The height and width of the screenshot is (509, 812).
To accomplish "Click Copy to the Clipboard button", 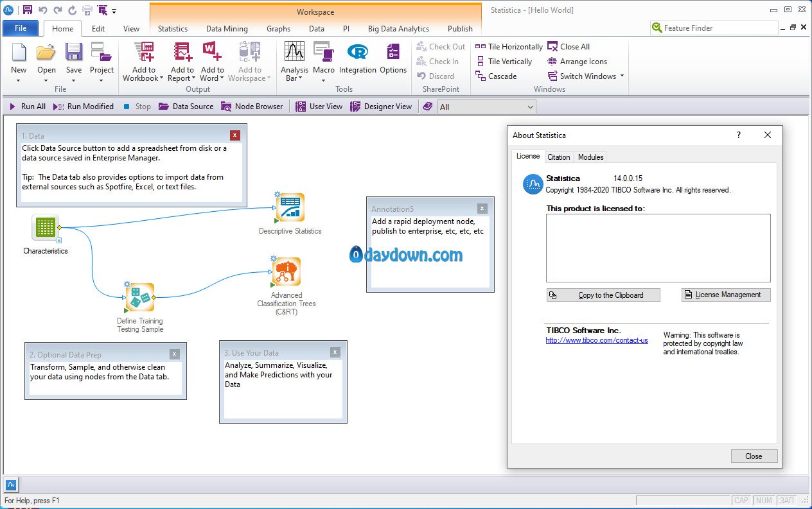I will [603, 295].
